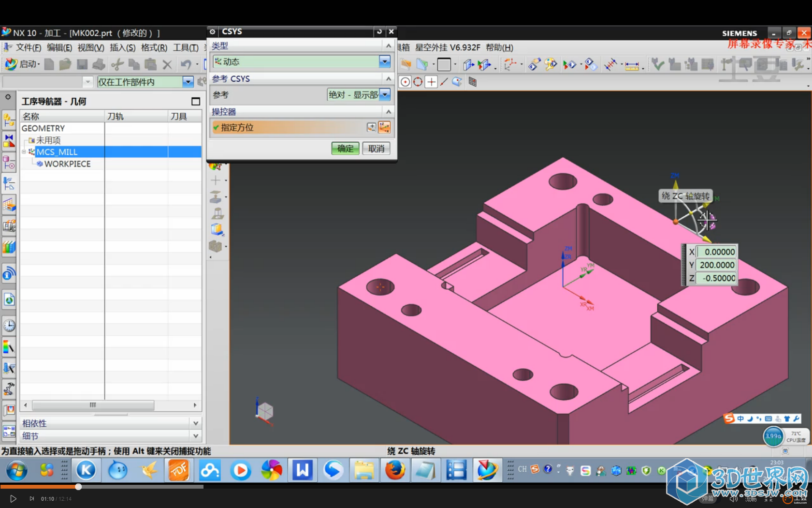Open the History clock sidebar icon
812x508 pixels.
9,326
